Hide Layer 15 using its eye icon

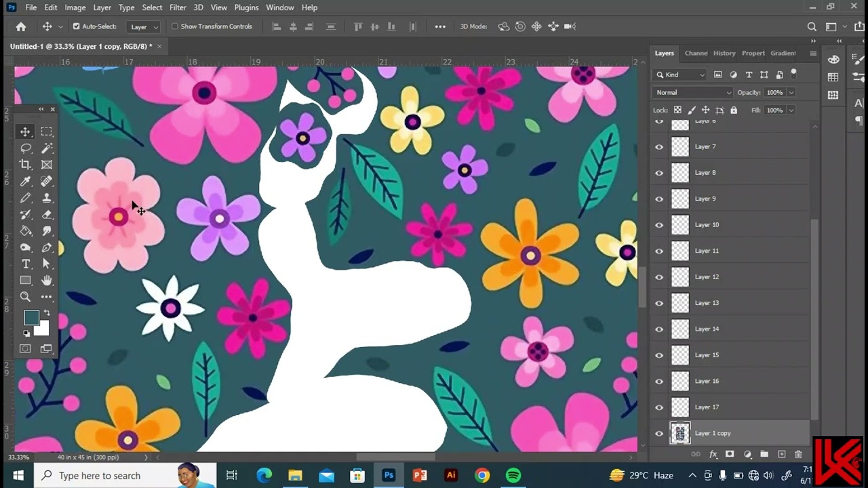coord(659,355)
